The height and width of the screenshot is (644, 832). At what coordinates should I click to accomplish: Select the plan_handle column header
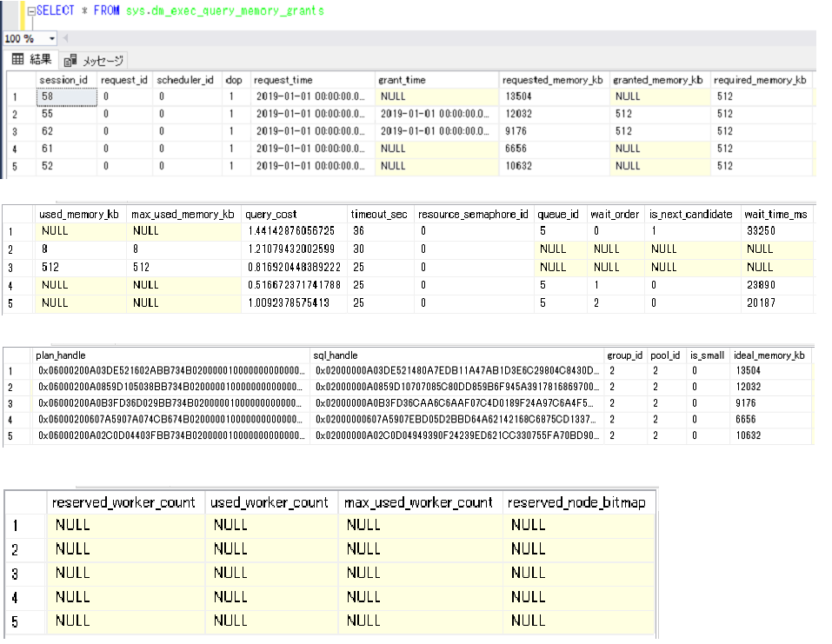[171, 355]
